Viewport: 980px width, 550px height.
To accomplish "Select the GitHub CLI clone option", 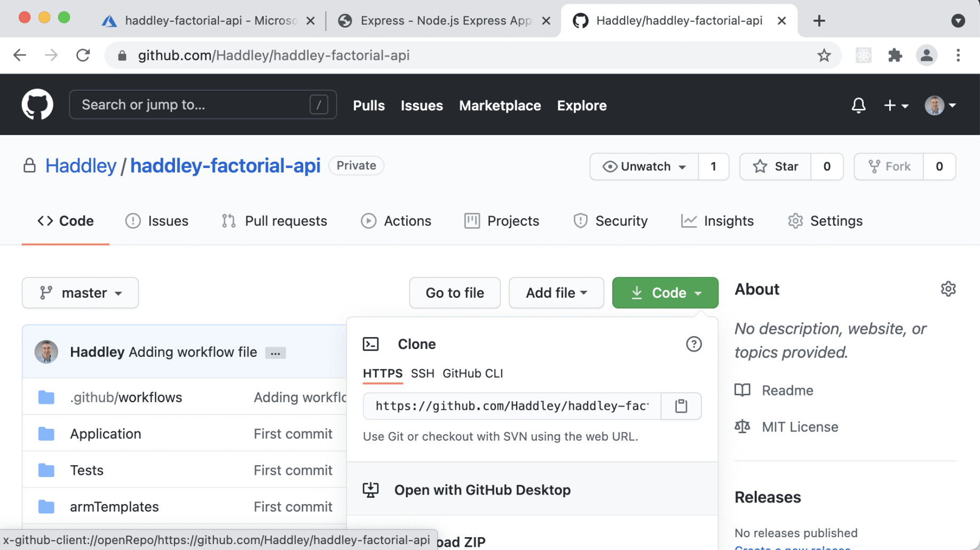I will [472, 373].
